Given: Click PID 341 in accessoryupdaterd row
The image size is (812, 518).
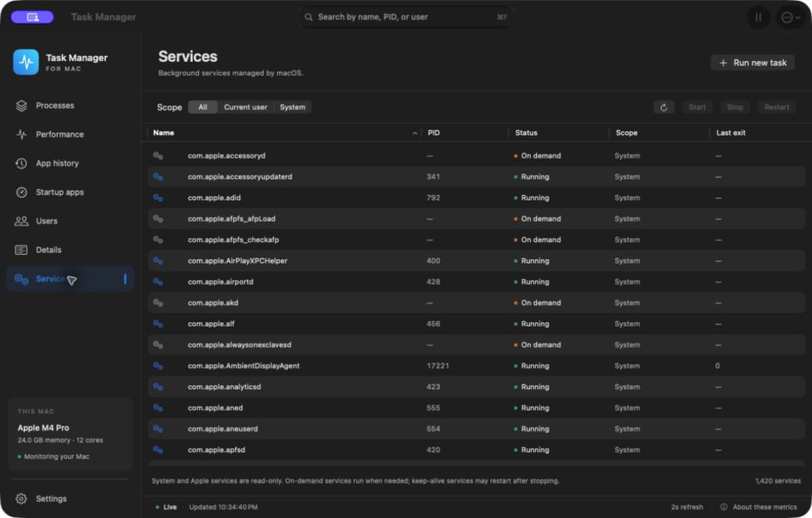Looking at the screenshot, I should (x=433, y=177).
